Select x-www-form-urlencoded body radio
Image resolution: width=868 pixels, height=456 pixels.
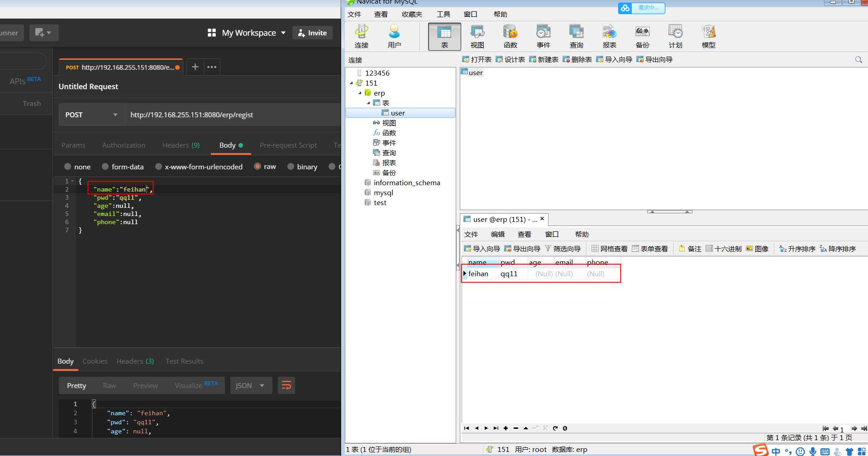[x=158, y=167]
